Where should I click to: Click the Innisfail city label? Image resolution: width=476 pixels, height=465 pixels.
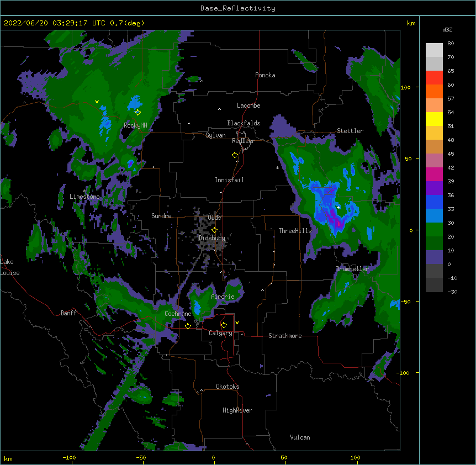click(x=229, y=180)
